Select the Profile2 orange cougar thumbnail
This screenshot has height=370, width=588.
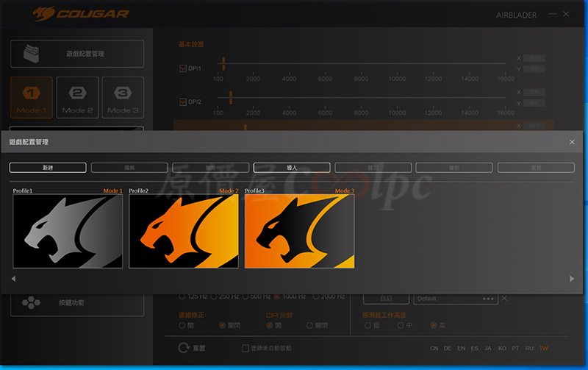click(x=184, y=231)
